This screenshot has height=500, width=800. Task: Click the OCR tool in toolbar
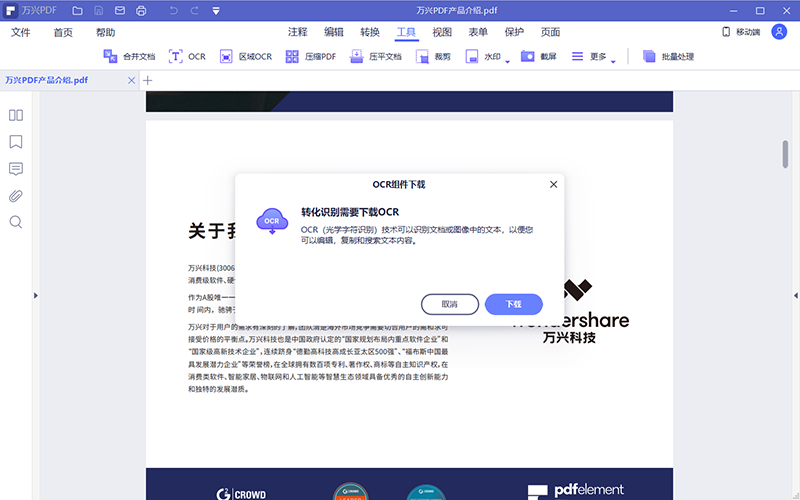(x=187, y=56)
